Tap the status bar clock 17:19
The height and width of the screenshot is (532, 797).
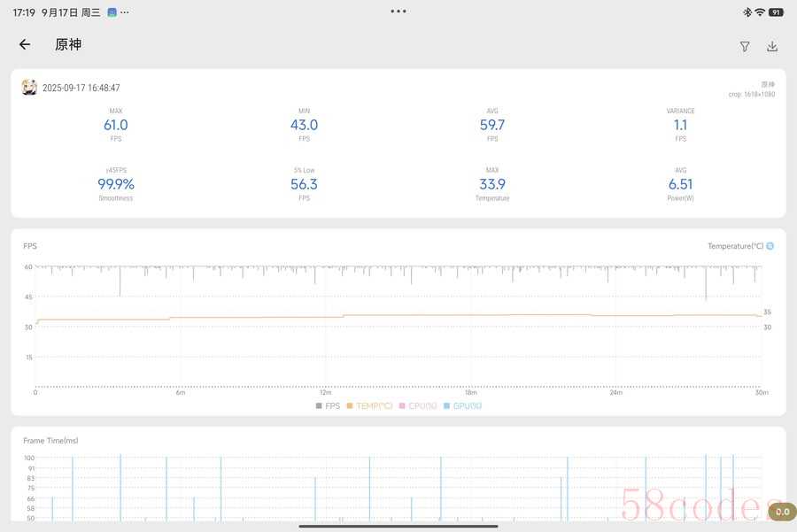[24, 12]
